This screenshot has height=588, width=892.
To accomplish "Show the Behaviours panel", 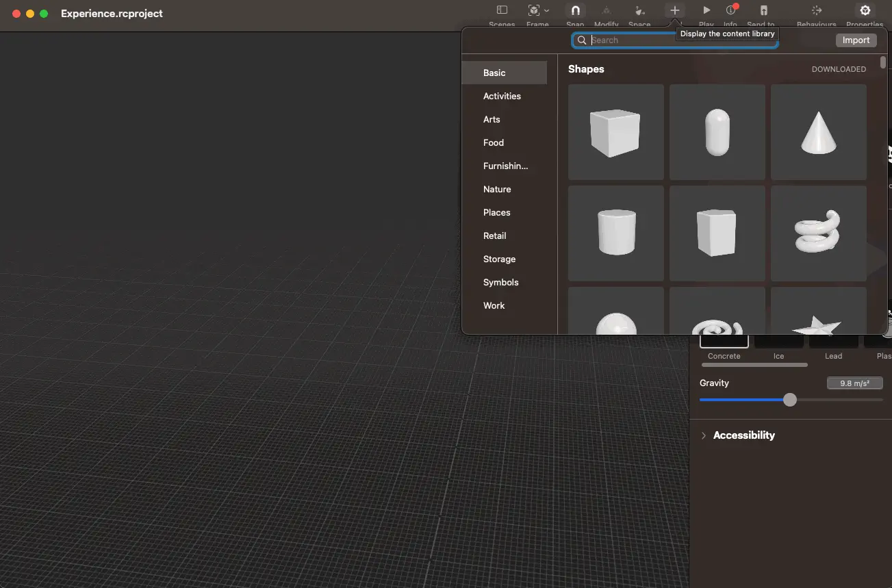I will point(816,11).
